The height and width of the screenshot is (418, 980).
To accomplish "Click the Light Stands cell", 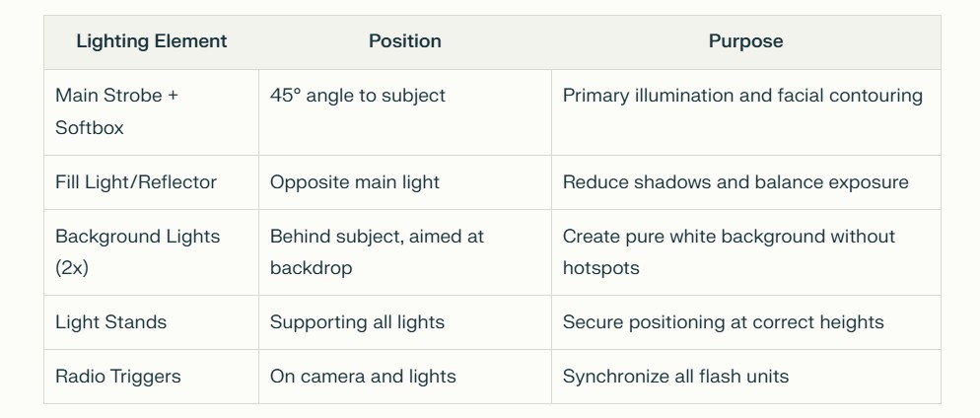I will [x=151, y=322].
